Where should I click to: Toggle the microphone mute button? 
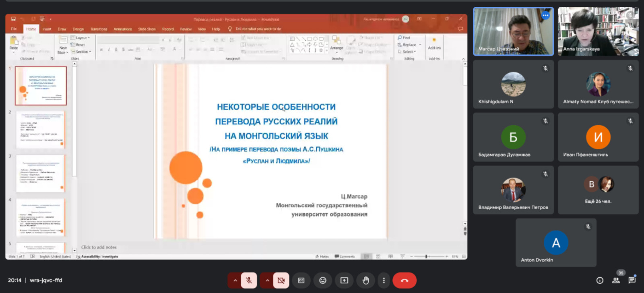point(249,281)
